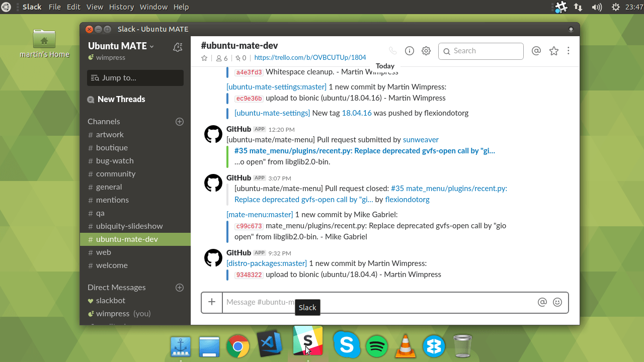The height and width of the screenshot is (362, 644).
Task: Open slackbot direct message
Action: 111,301
